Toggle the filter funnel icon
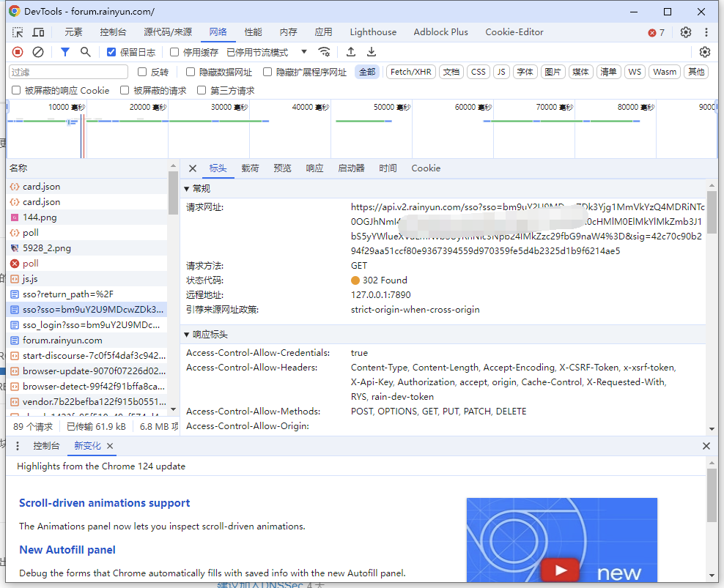The width and height of the screenshot is (724, 588). click(x=65, y=52)
